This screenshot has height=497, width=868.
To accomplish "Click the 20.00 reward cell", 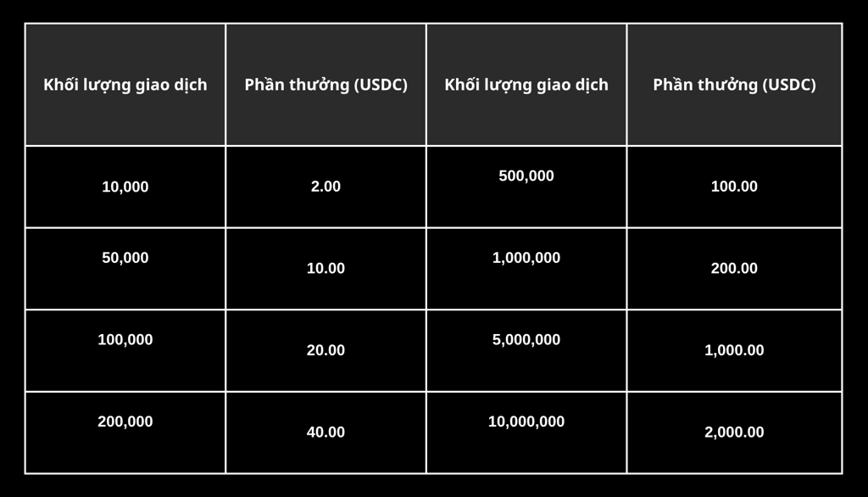I will [x=326, y=351].
